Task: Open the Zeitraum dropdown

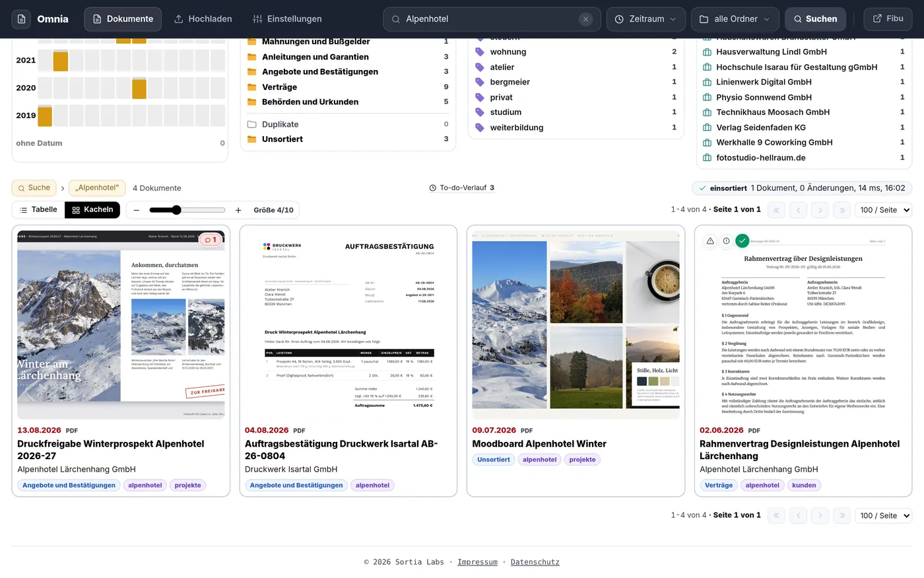Action: (646, 19)
